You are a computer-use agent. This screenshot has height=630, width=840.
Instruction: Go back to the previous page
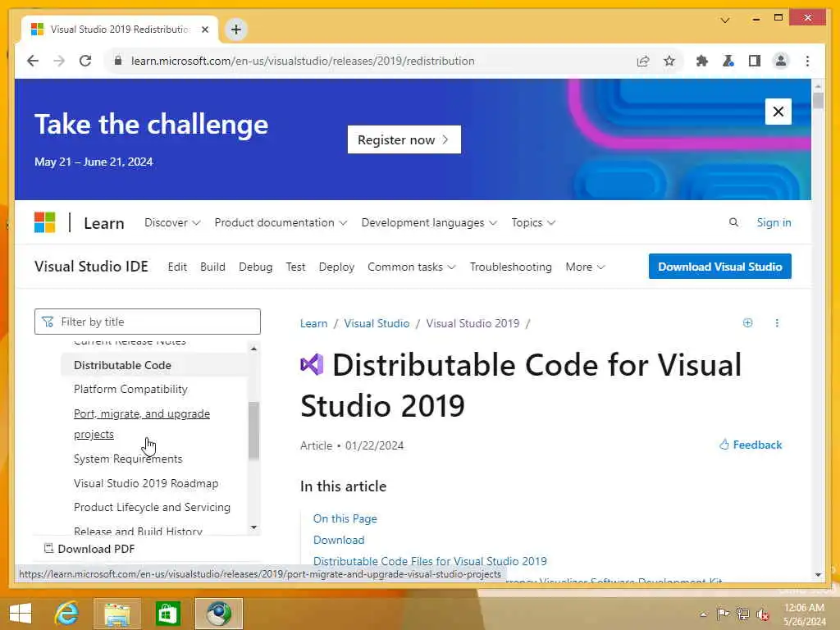pyautogui.click(x=33, y=61)
